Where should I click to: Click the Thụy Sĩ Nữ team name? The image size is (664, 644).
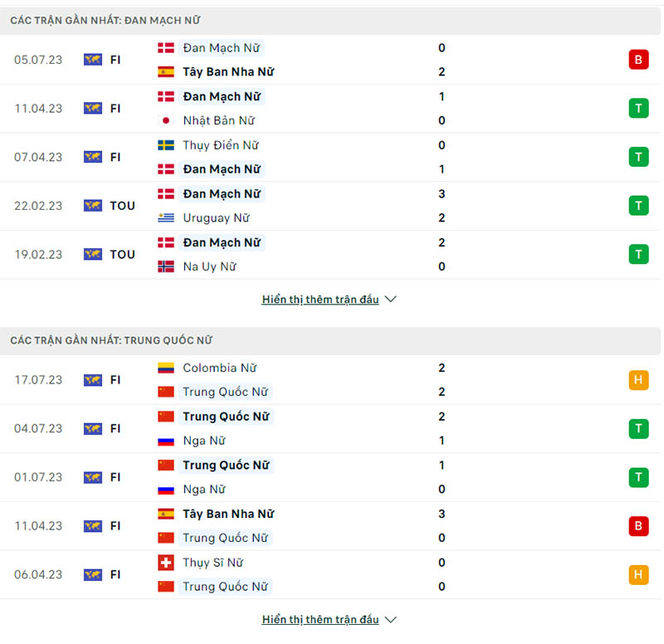[212, 563]
